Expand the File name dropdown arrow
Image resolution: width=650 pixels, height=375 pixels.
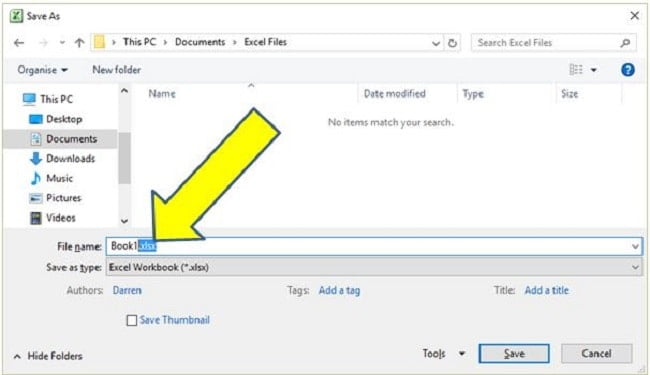click(x=635, y=247)
